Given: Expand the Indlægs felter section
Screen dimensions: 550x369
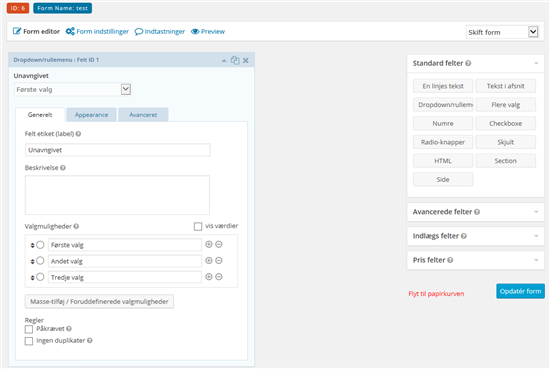Looking at the screenshot, I should [536, 236].
